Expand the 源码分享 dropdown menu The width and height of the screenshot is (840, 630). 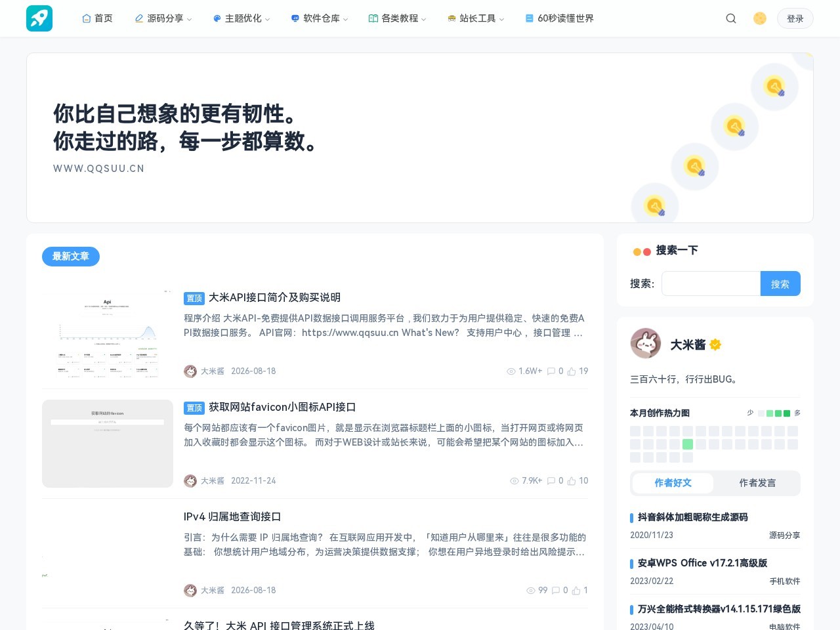[163, 18]
